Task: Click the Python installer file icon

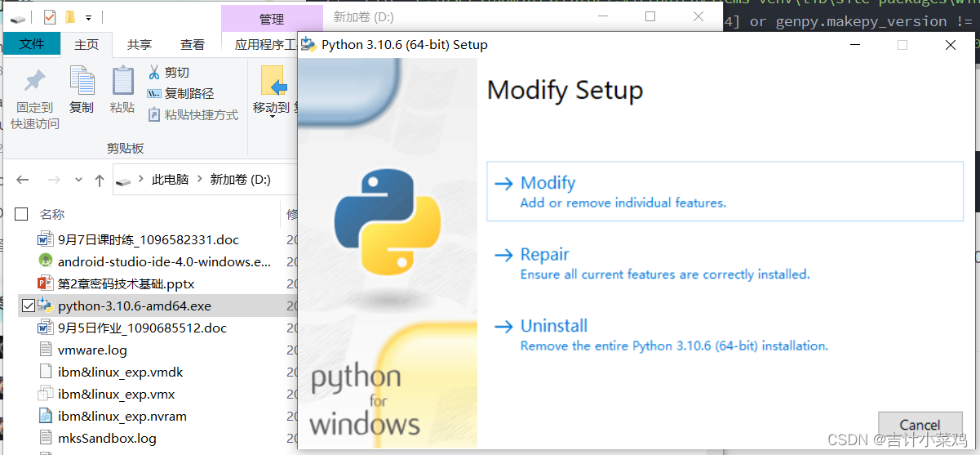Action: pyautogui.click(x=45, y=306)
